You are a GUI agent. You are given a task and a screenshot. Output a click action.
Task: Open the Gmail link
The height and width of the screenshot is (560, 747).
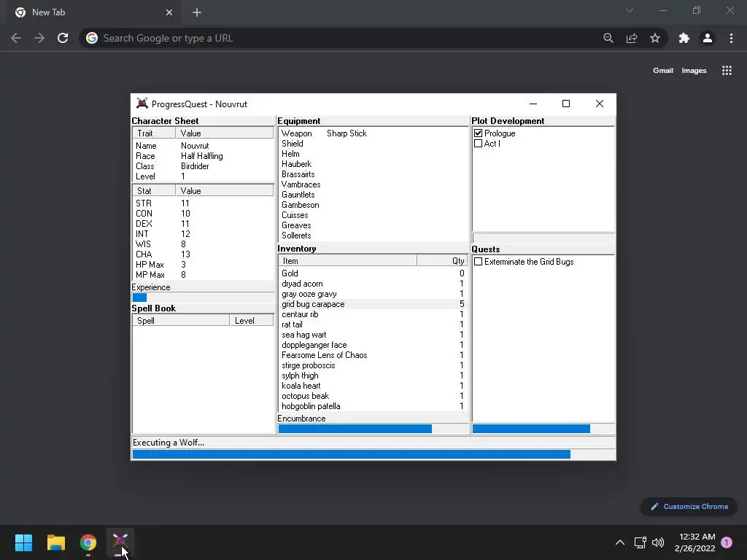pos(662,71)
